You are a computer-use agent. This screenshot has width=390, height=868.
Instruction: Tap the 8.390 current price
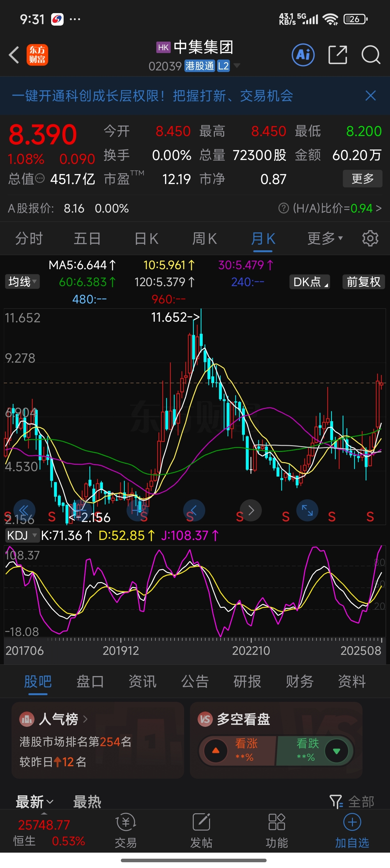(x=43, y=134)
